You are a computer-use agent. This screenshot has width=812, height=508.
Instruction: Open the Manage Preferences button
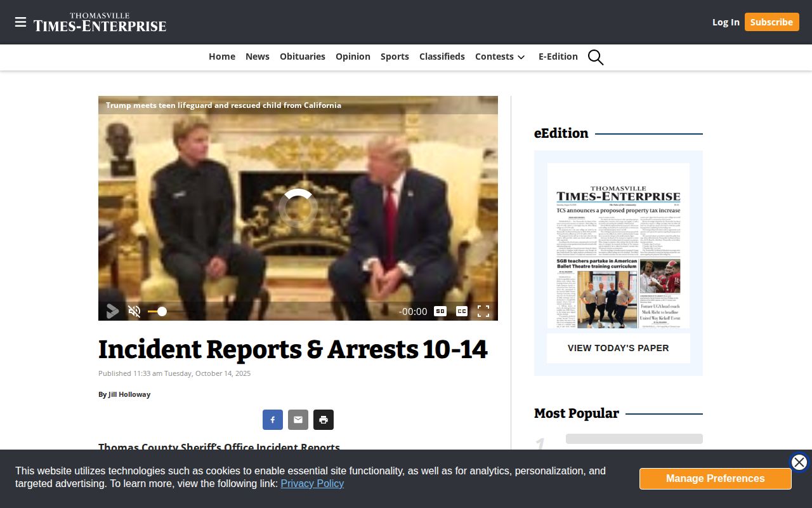pyautogui.click(x=716, y=479)
